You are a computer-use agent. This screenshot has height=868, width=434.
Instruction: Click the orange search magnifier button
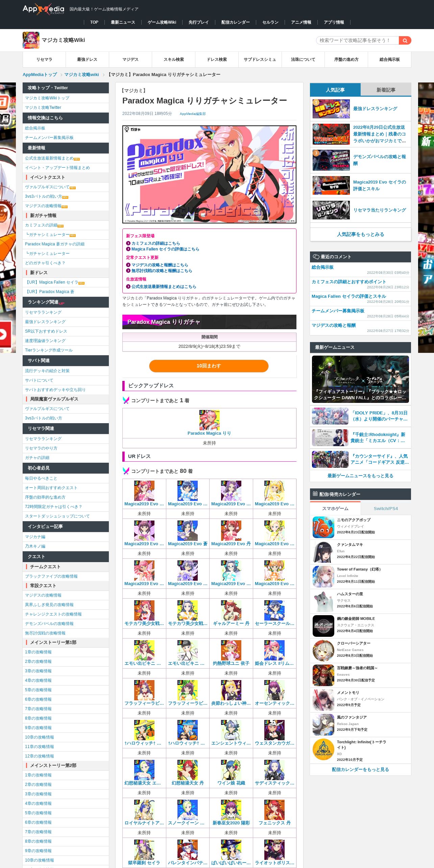coord(405,40)
